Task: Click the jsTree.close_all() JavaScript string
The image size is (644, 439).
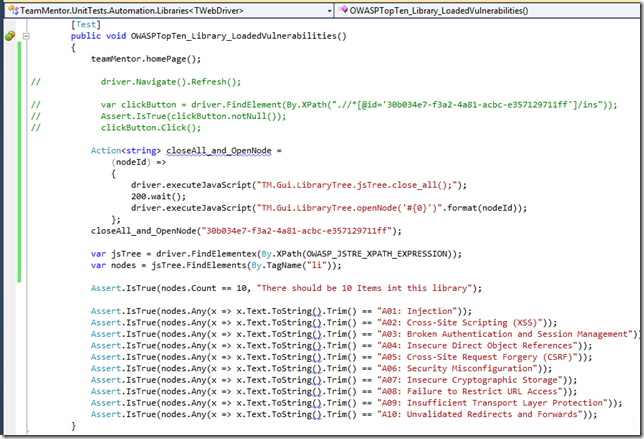Action: point(357,185)
